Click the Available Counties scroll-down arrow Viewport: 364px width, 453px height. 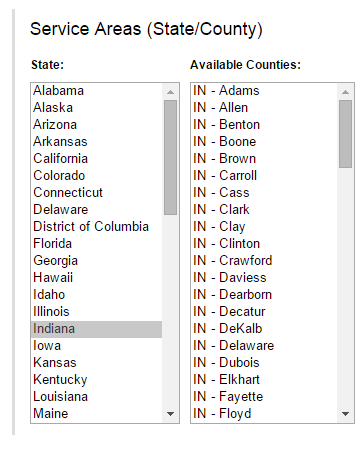pyautogui.click(x=345, y=414)
